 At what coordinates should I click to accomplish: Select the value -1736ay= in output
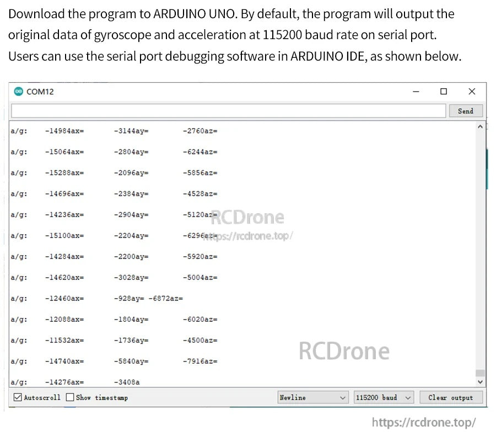pos(131,340)
